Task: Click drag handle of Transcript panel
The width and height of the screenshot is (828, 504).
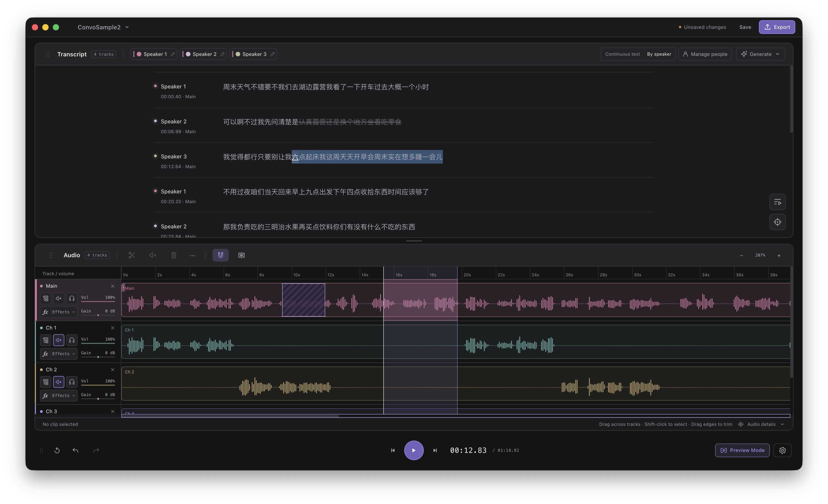Action: tap(48, 54)
